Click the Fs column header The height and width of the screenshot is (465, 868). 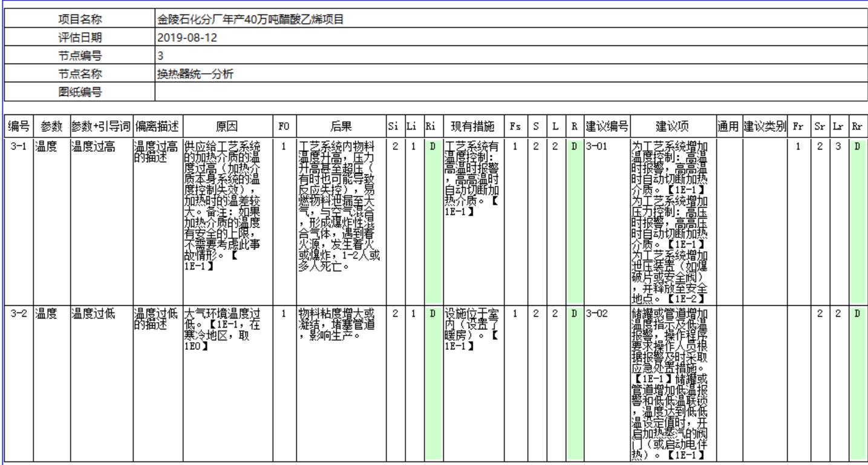(x=515, y=127)
